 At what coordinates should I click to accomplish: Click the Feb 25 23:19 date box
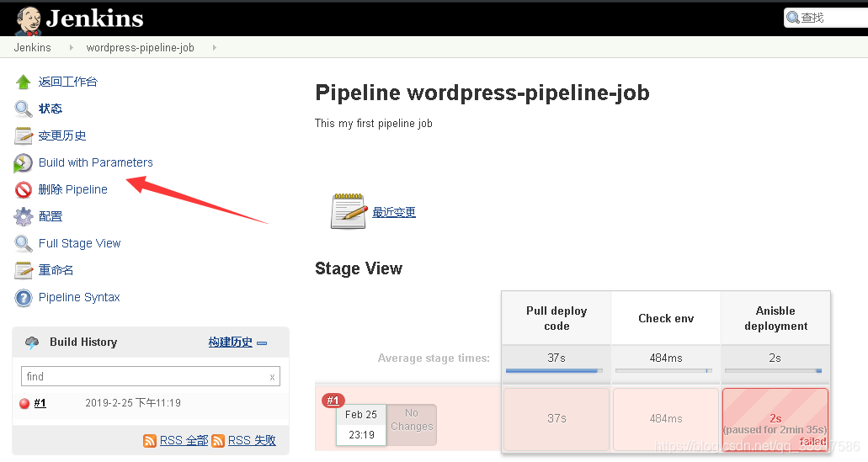361,425
